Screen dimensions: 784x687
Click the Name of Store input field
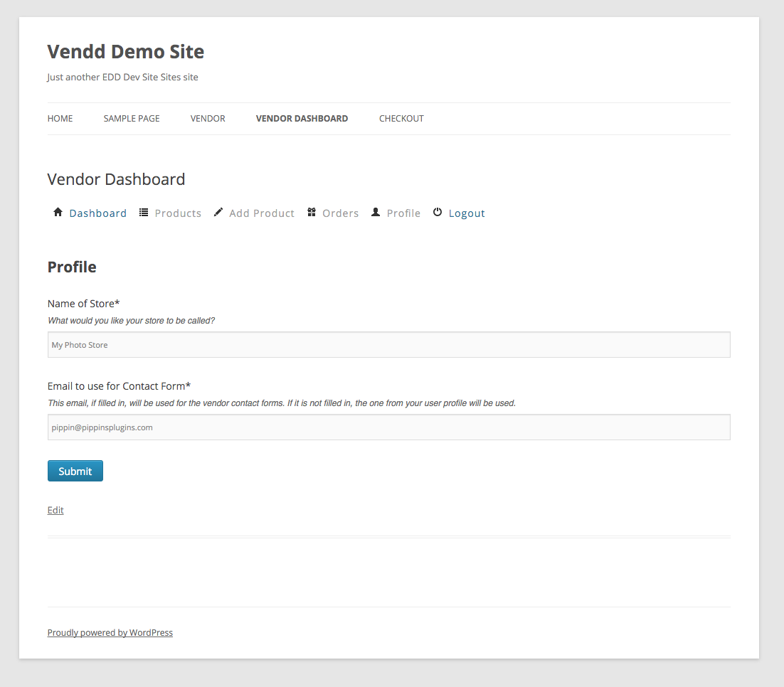click(388, 345)
